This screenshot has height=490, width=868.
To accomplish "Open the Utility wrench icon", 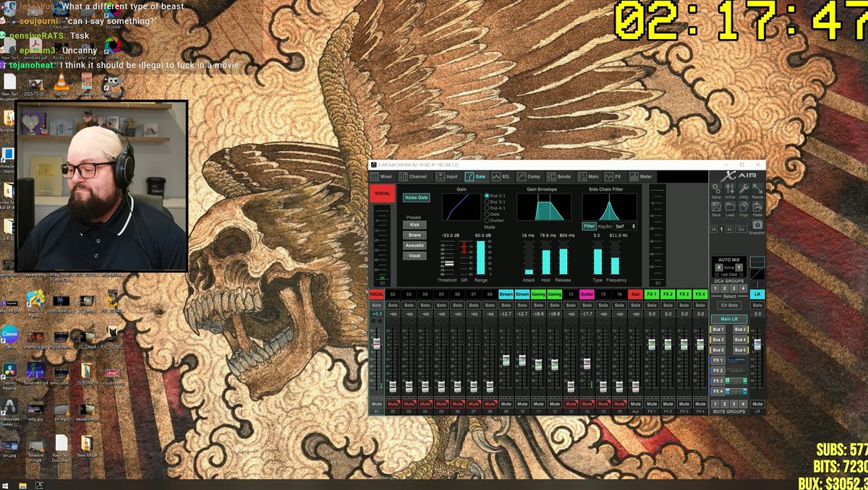I will tap(744, 191).
